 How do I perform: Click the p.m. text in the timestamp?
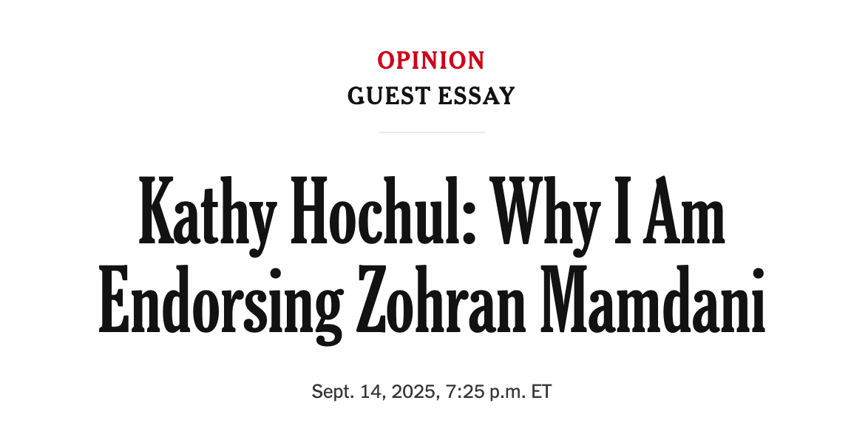click(x=506, y=391)
